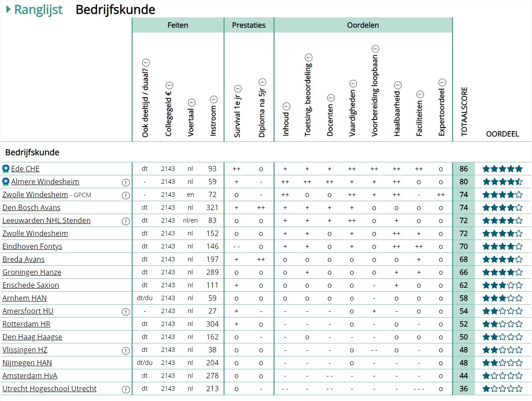Image resolution: width=532 pixels, height=401 pixels.
Task: Click Instroom value 304 for Rotterdam HR
Action: point(212,324)
